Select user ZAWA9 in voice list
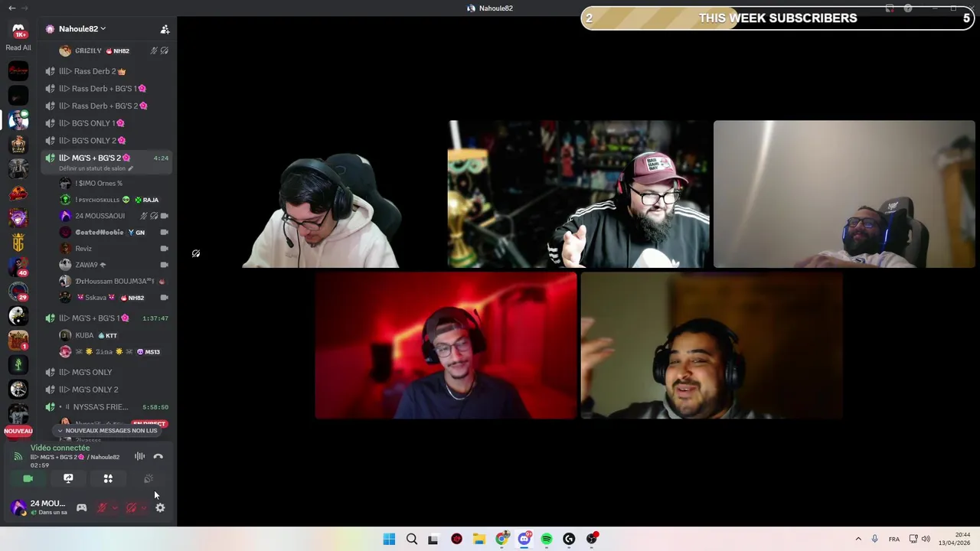Screen dimensions: 980x551 [x=113, y=265]
